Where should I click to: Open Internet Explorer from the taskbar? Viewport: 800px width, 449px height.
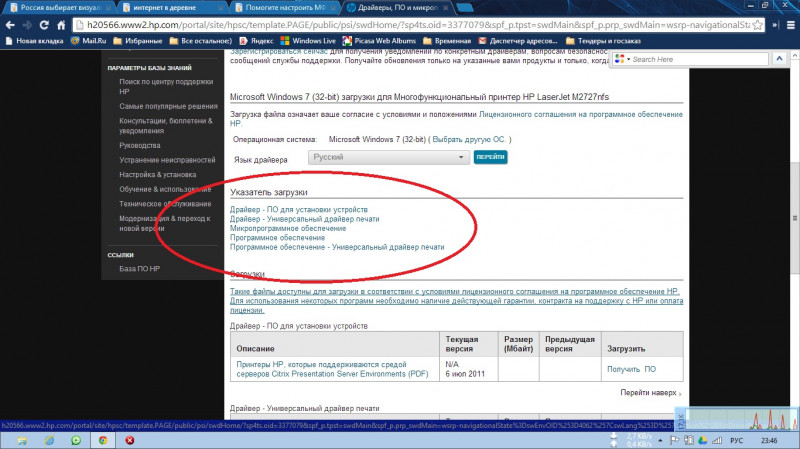[x=49, y=440]
